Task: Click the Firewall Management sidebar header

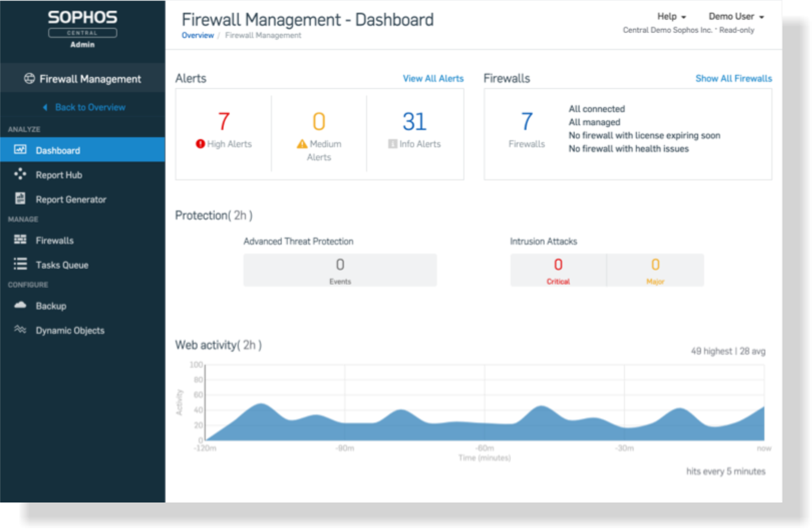Action: [x=83, y=78]
